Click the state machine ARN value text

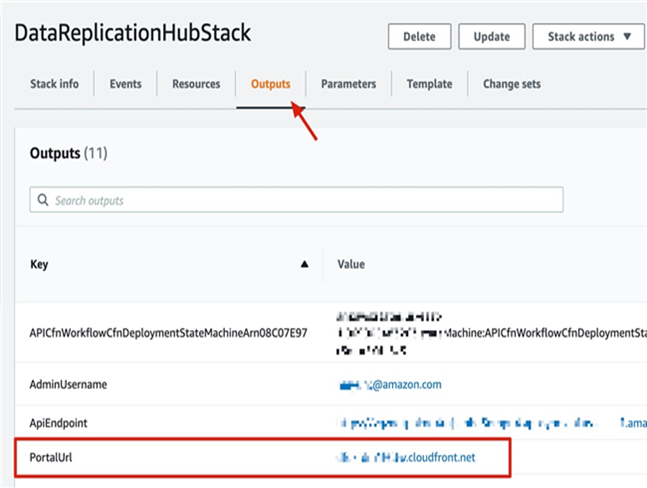point(491,333)
